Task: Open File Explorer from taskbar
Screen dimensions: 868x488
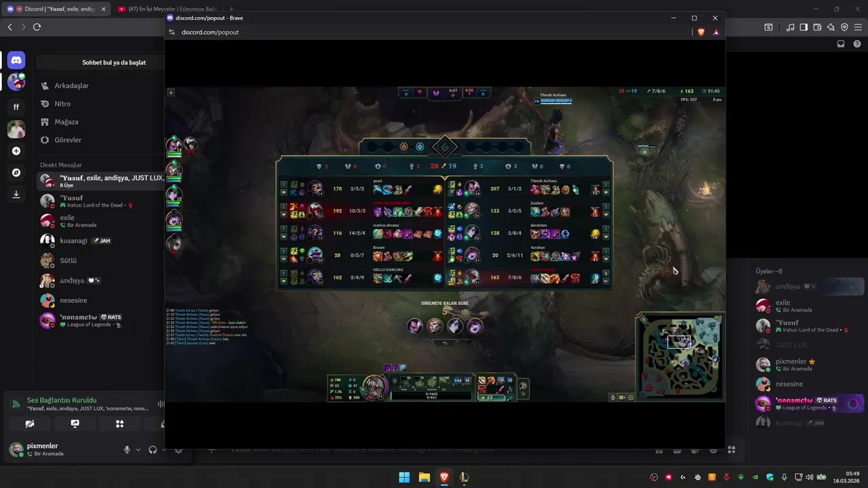Action: [424, 477]
